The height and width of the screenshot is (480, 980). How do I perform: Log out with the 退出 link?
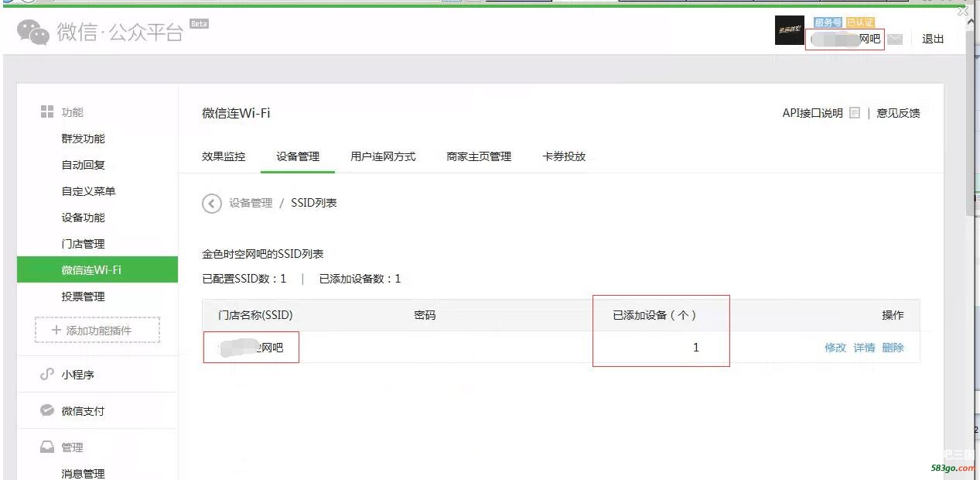click(933, 39)
